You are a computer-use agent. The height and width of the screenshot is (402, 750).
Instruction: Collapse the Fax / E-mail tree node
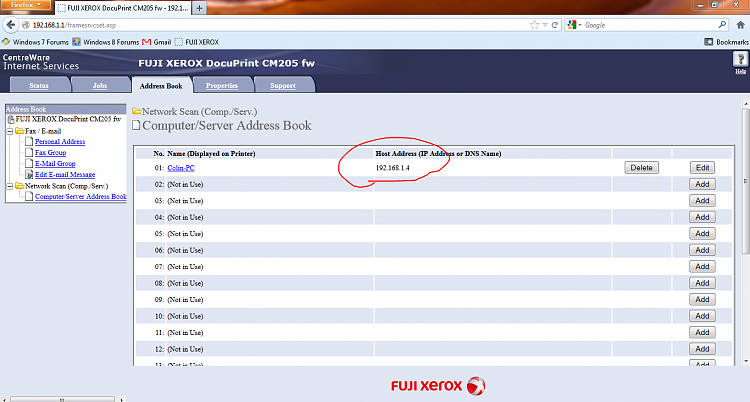[x=10, y=131]
